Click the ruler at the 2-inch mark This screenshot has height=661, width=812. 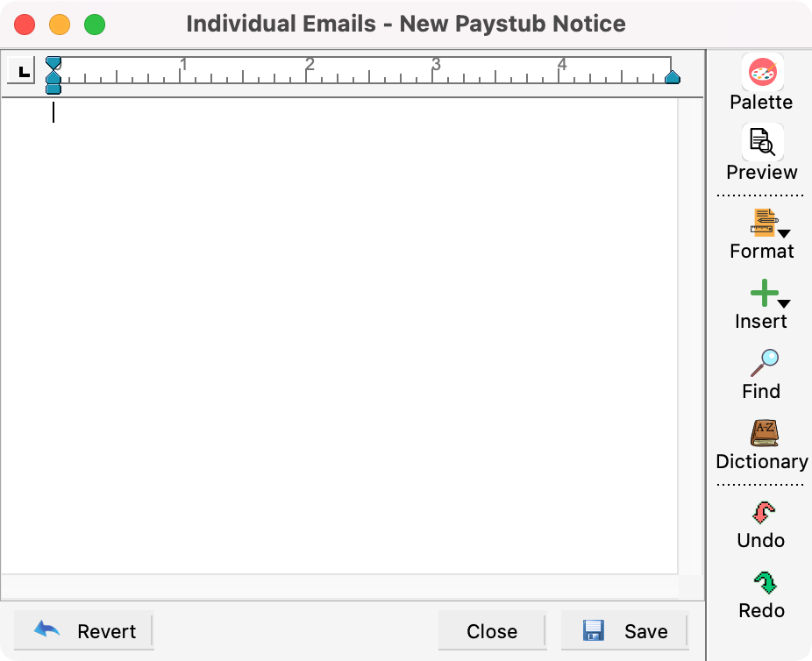tap(310, 72)
